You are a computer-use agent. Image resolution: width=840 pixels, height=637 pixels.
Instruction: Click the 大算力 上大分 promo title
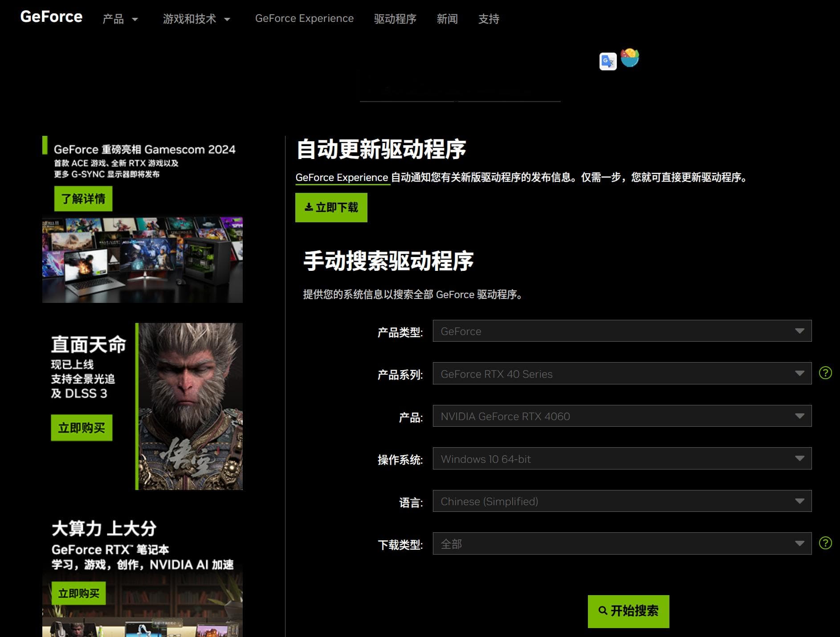point(104,529)
